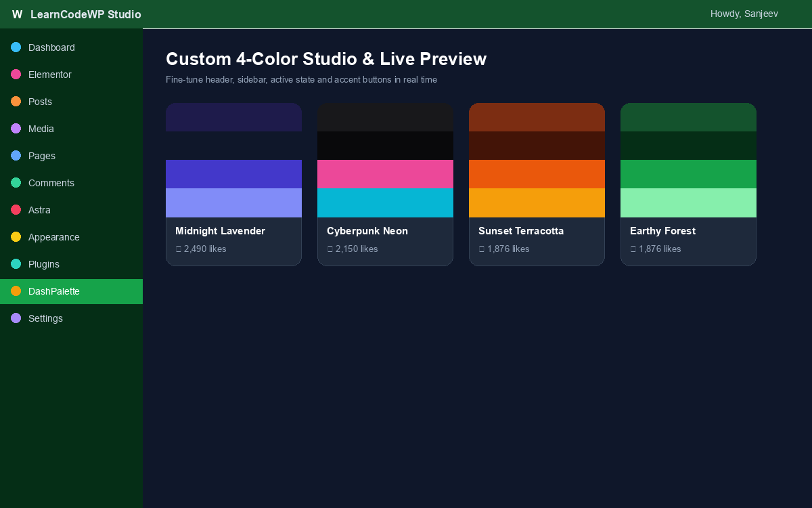This screenshot has width=812, height=508.
Task: Pick Cyberpunk Neon dark gray top swatch
Action: (x=385, y=117)
